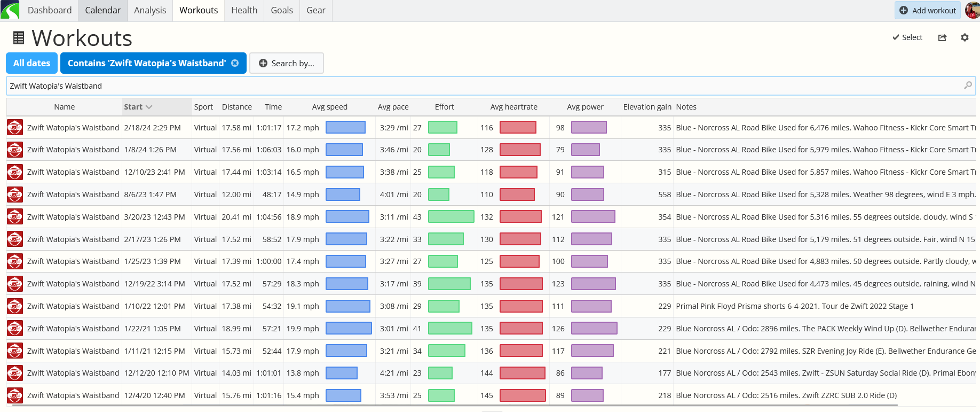Switch to the Calendar tab
This screenshot has height=412, width=980.
103,10
